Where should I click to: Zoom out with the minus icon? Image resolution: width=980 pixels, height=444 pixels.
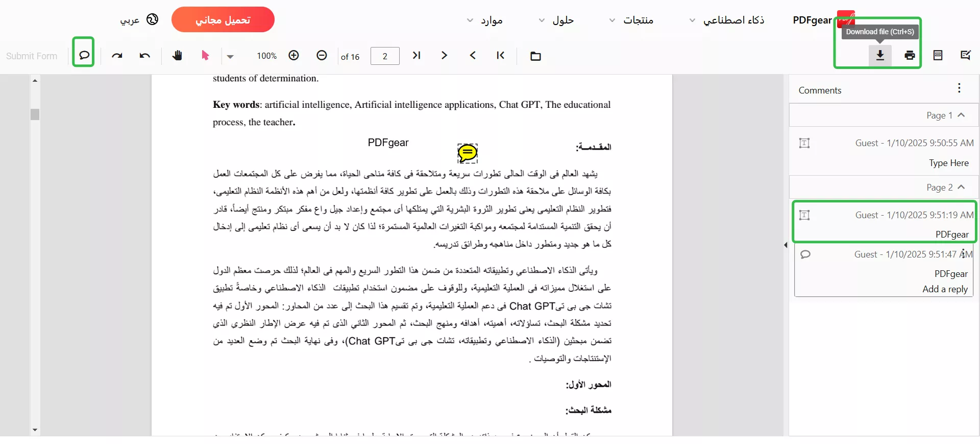click(x=322, y=55)
